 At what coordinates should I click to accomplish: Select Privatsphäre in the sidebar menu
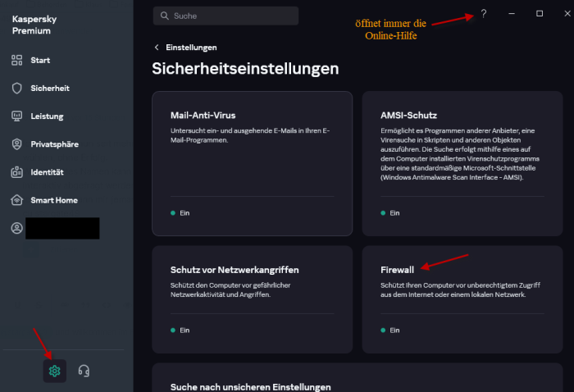[55, 144]
